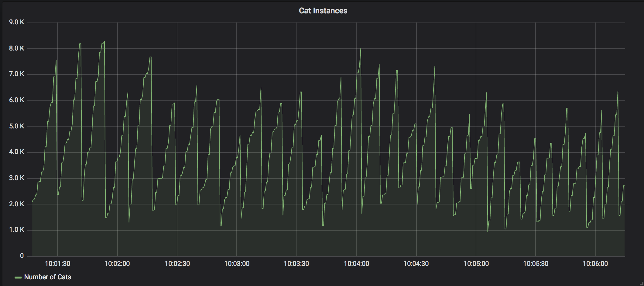The image size is (644, 286).
Task: Click the 10:02:30 time axis label
Action: tap(177, 264)
